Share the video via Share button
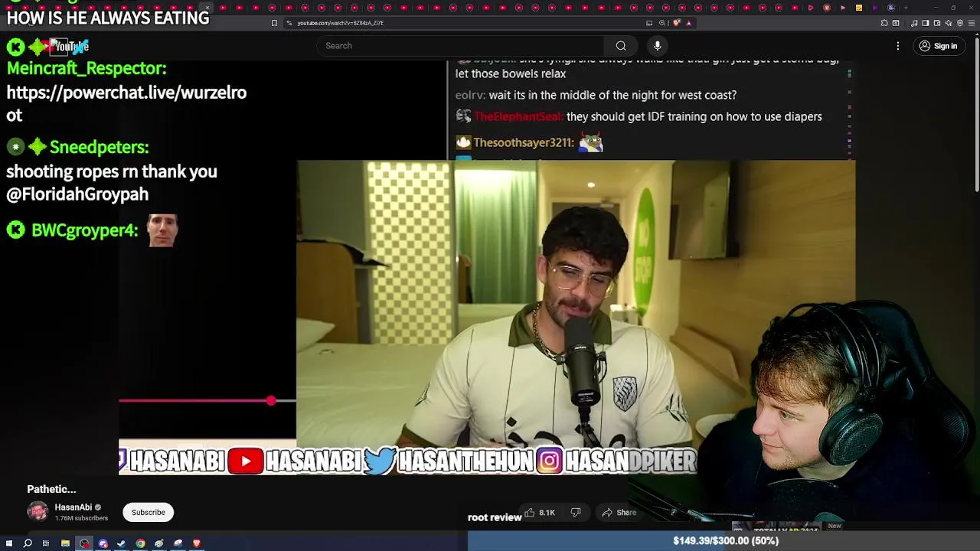Screen dimensions: 980x551 click(x=619, y=513)
